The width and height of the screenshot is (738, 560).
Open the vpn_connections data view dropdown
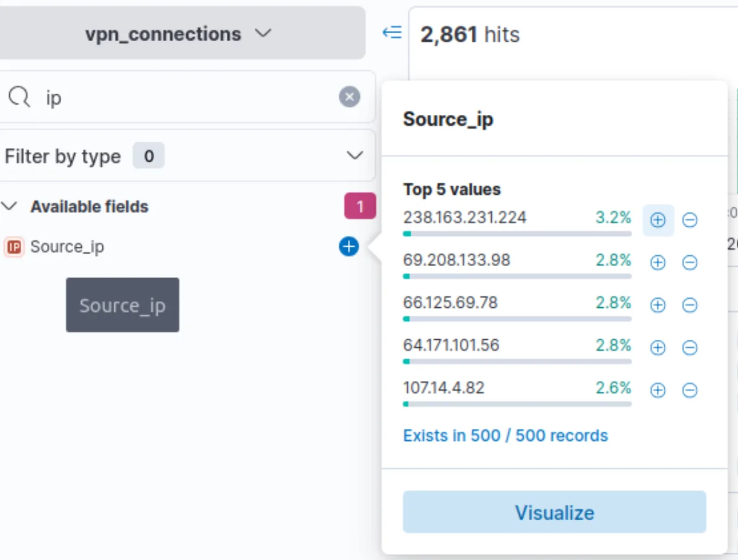pos(178,34)
